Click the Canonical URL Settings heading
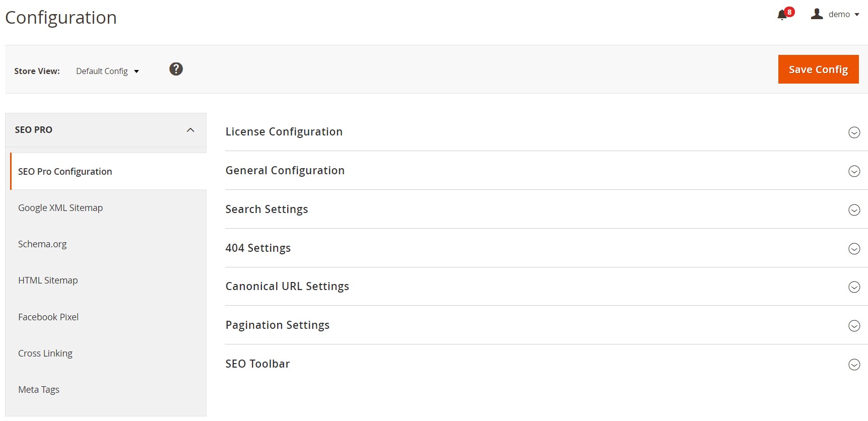 tap(287, 286)
